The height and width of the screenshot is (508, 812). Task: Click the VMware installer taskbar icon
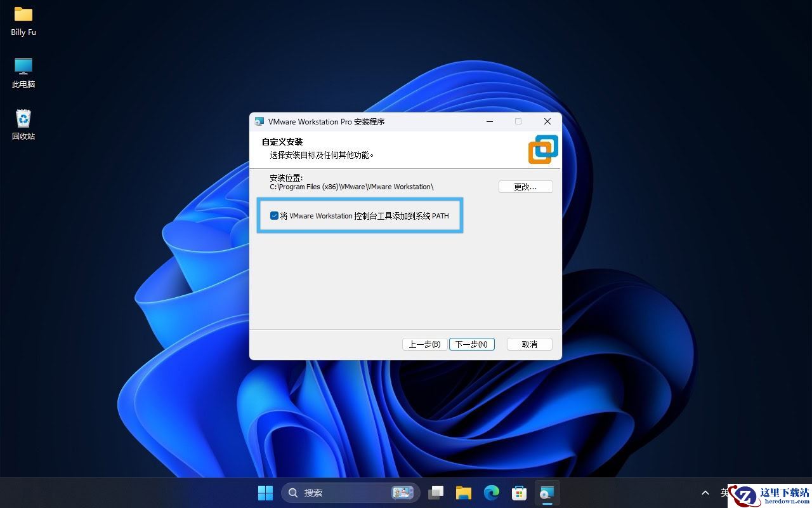547,493
